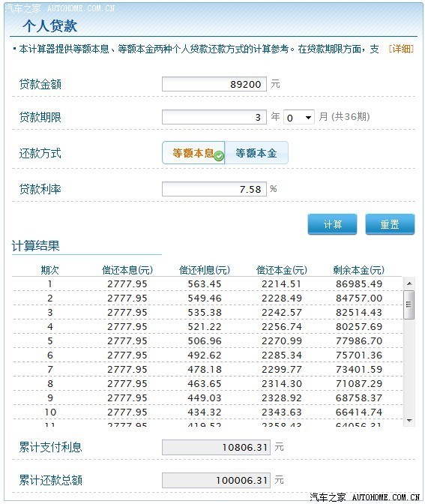This screenshot has width=425, height=504.
Task: Click column header 偿还本息(元)
Action: coord(127,270)
